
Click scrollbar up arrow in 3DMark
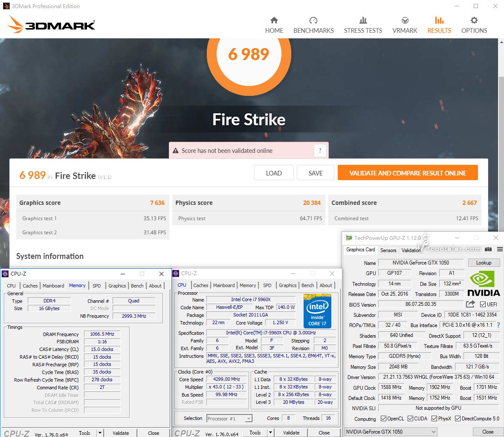pyautogui.click(x=501, y=42)
